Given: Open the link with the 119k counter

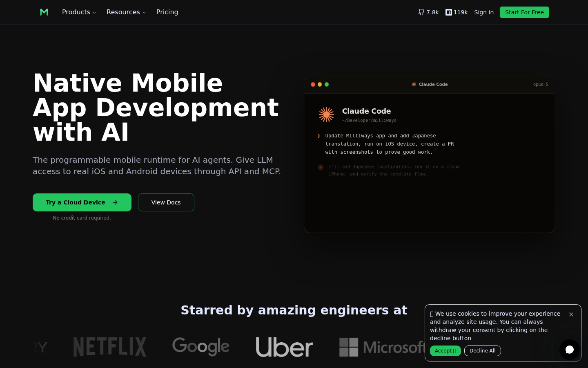Looking at the screenshot, I should 457,12.
